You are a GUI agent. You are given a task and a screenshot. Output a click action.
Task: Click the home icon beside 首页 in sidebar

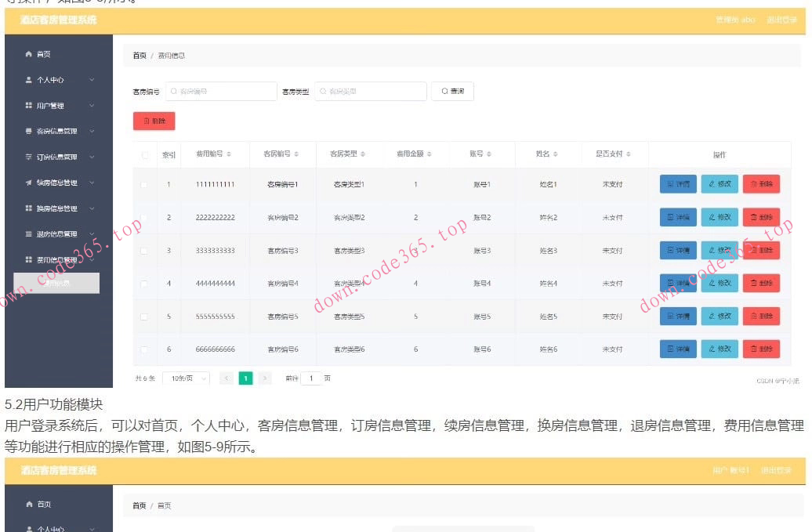28,54
